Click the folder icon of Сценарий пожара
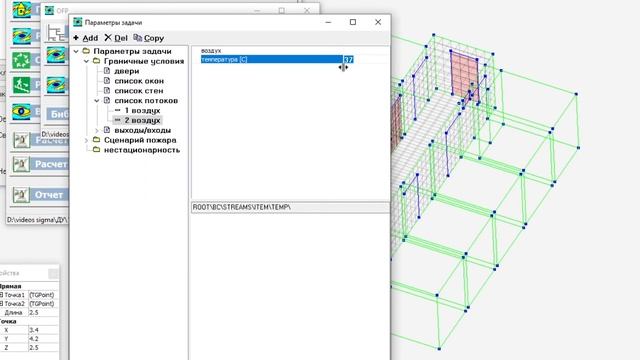This screenshot has height=360, width=640. pyautogui.click(x=96, y=140)
